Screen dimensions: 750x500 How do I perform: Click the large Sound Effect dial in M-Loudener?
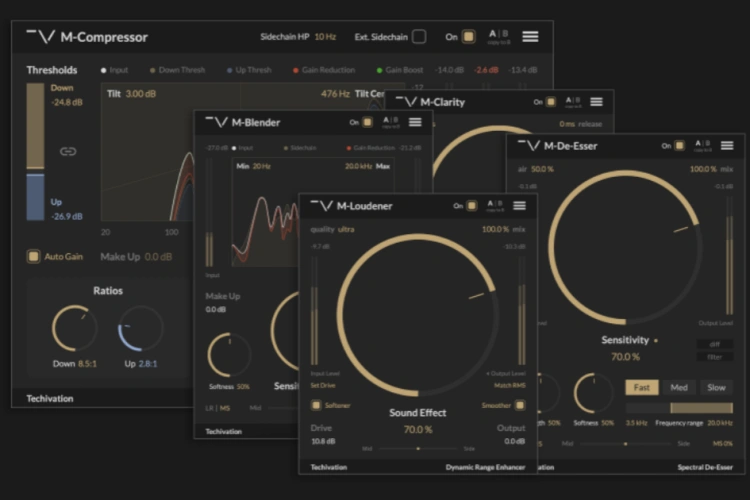tap(418, 315)
